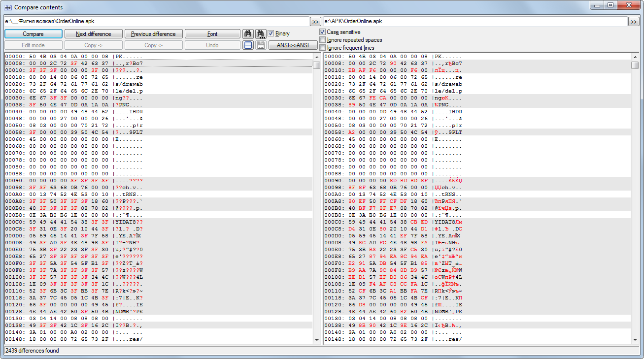Enable Ignore frequent lines
The width and height of the screenshot is (644, 359).
[x=323, y=48]
